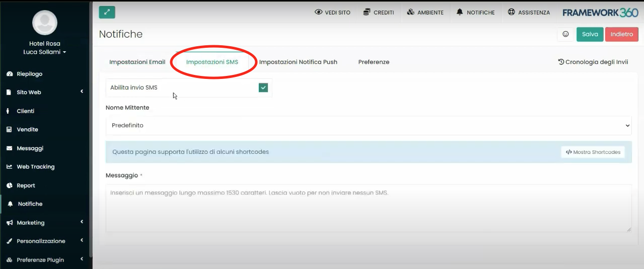Click the Mostra Shortcodes button

point(593,152)
